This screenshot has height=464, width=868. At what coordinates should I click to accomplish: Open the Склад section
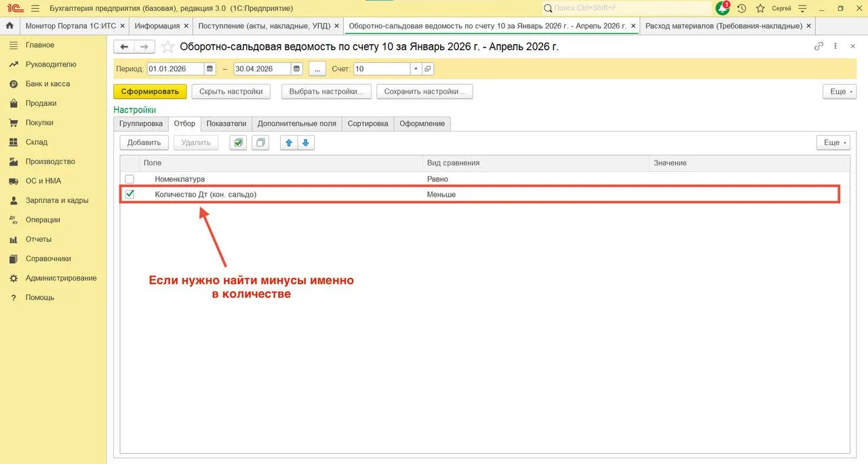pyautogui.click(x=37, y=142)
